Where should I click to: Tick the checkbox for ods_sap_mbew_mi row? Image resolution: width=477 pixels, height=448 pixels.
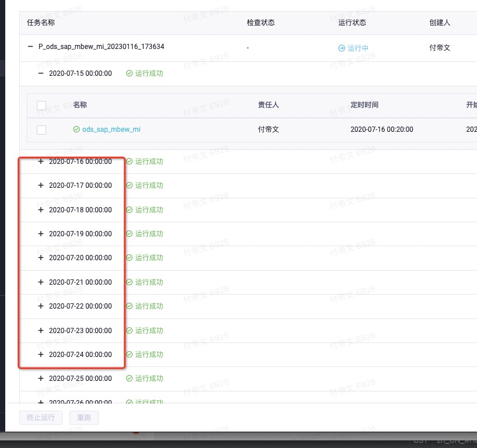(41, 129)
